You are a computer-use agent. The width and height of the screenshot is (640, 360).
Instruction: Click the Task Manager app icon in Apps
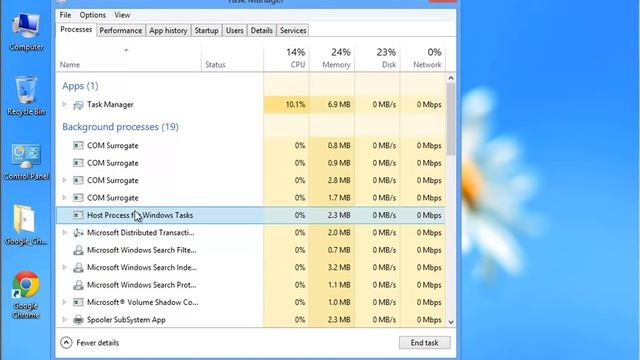(x=78, y=105)
